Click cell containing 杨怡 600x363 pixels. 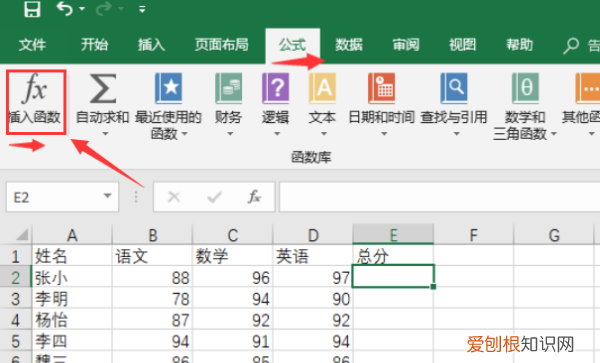[x=72, y=320]
